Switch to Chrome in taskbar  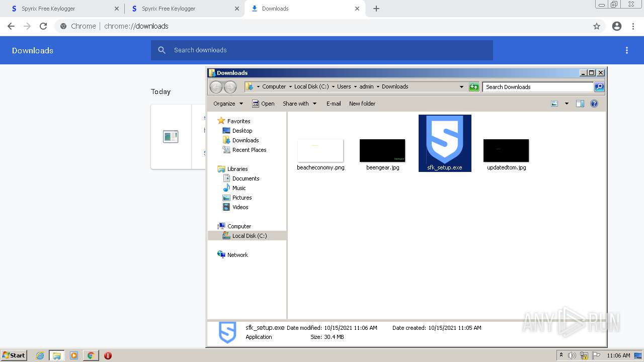pyautogui.click(x=91, y=355)
